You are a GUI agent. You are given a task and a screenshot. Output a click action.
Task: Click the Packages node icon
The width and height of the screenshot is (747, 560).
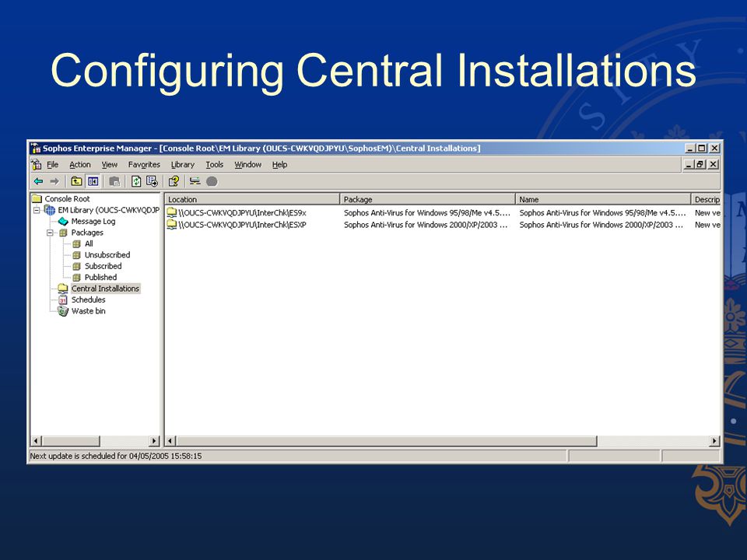(x=63, y=233)
